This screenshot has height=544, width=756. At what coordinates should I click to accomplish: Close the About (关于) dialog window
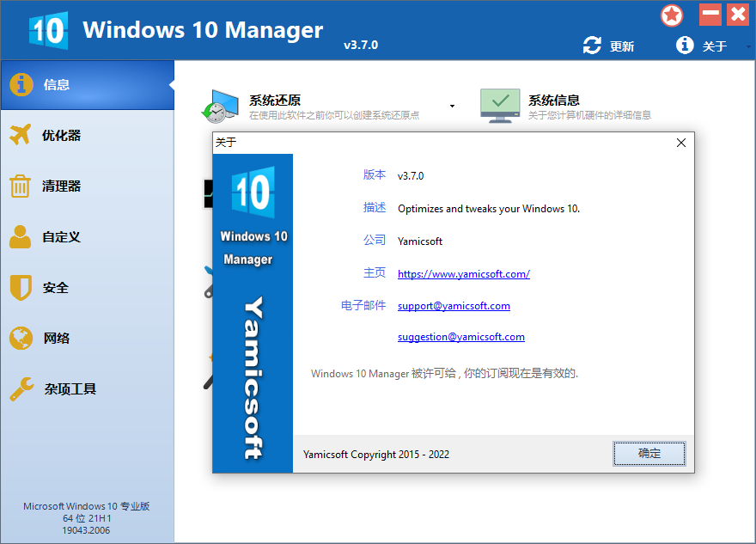[x=681, y=143]
